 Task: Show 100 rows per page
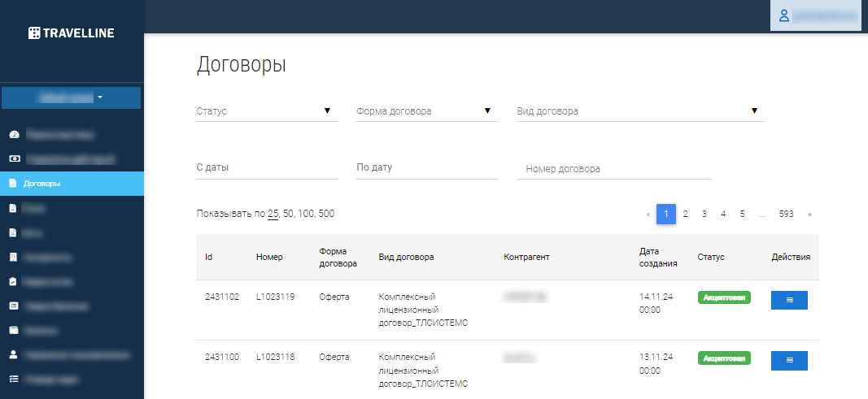click(305, 214)
